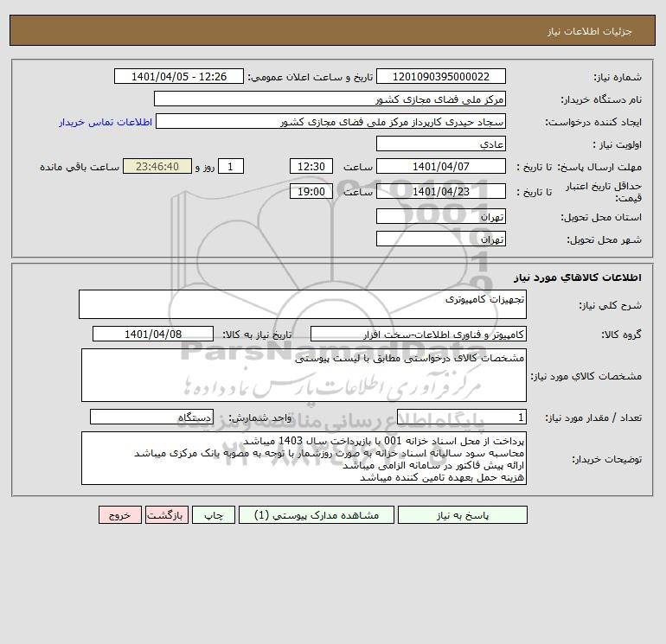Click the remaining days field showing 1
This screenshot has height=644, width=666.
pyautogui.click(x=231, y=167)
